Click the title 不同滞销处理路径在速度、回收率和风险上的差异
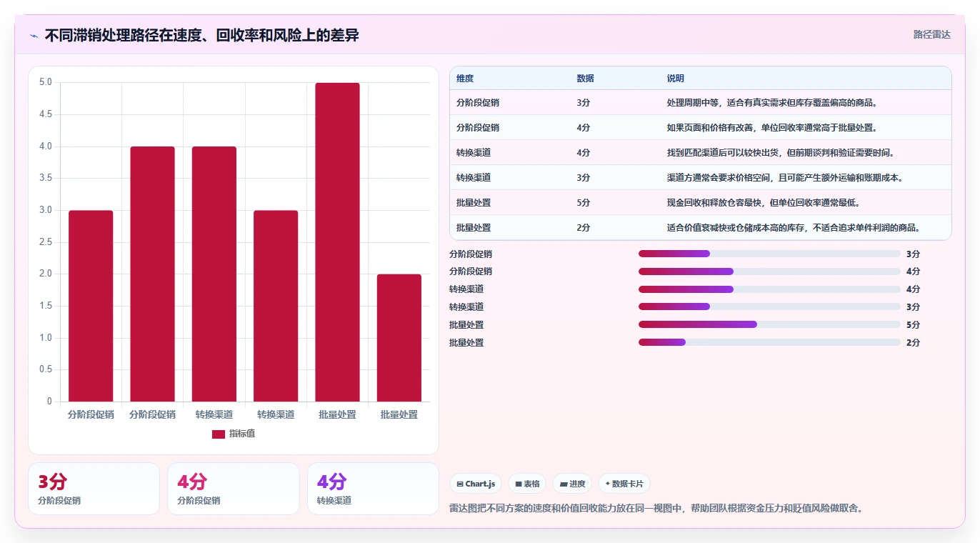This screenshot has height=543, width=980. click(202, 35)
